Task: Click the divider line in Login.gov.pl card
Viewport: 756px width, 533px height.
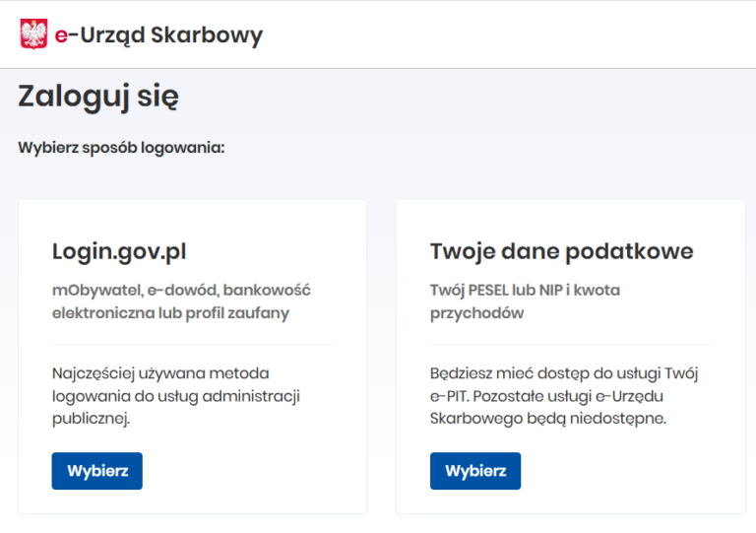Action: [x=192, y=345]
